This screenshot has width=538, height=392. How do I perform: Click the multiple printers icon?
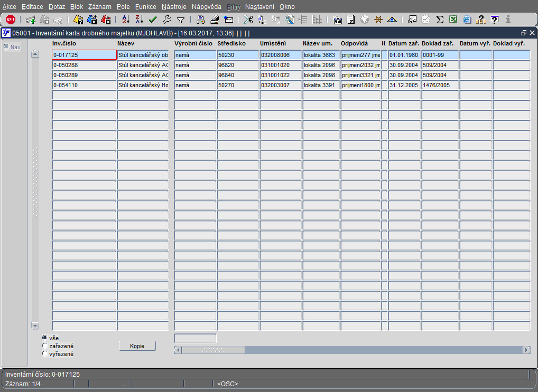[x=215, y=20]
